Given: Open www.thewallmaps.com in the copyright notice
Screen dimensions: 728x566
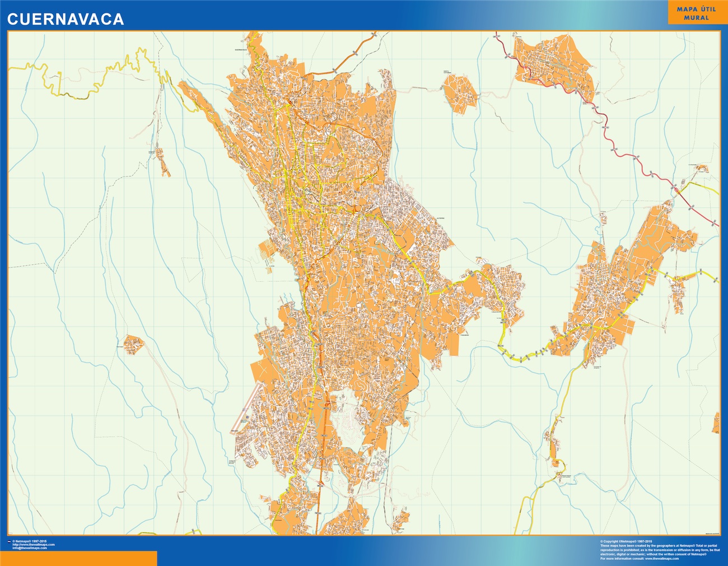Looking at the screenshot, I should 665,558.
